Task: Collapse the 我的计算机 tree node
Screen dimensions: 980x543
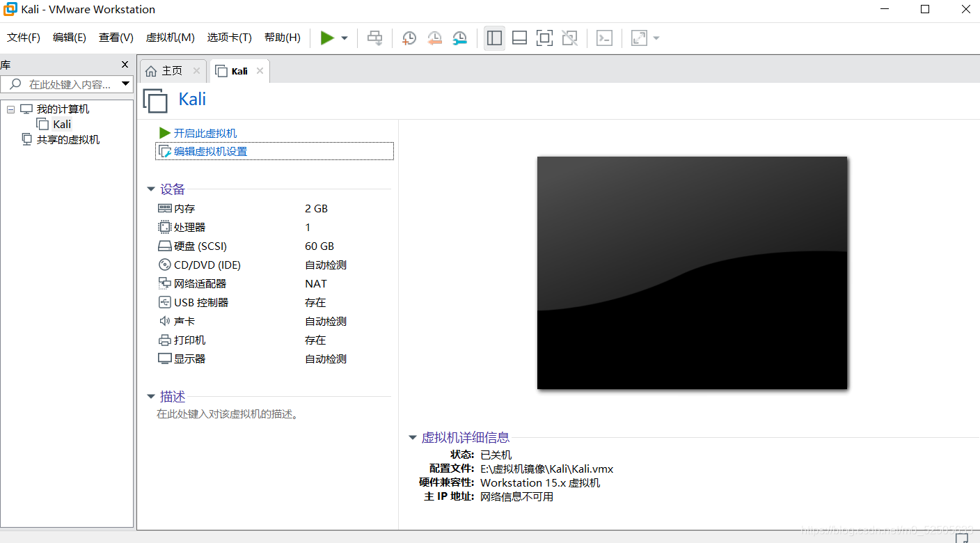Action: [10, 109]
